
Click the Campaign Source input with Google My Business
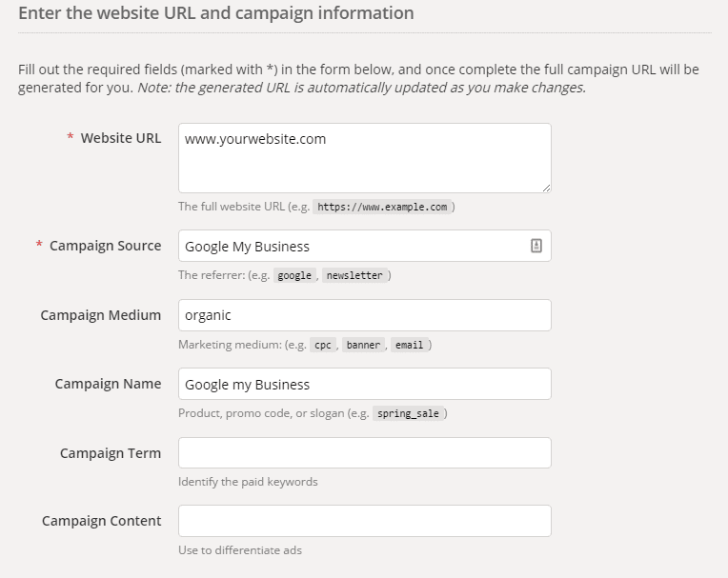click(x=364, y=246)
